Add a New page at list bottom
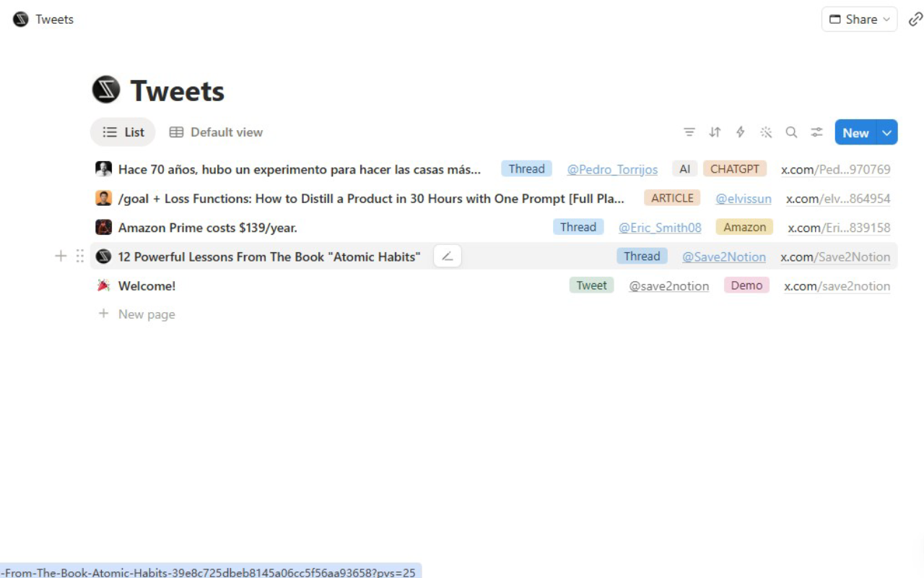Screen dimensions: 924x578 pos(137,314)
